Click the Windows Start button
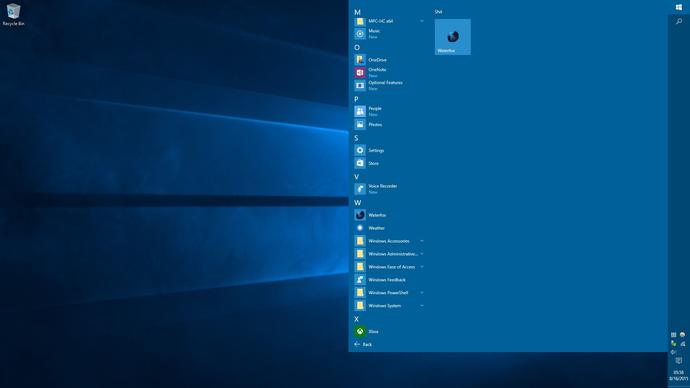The height and width of the screenshot is (388, 690). (679, 7)
